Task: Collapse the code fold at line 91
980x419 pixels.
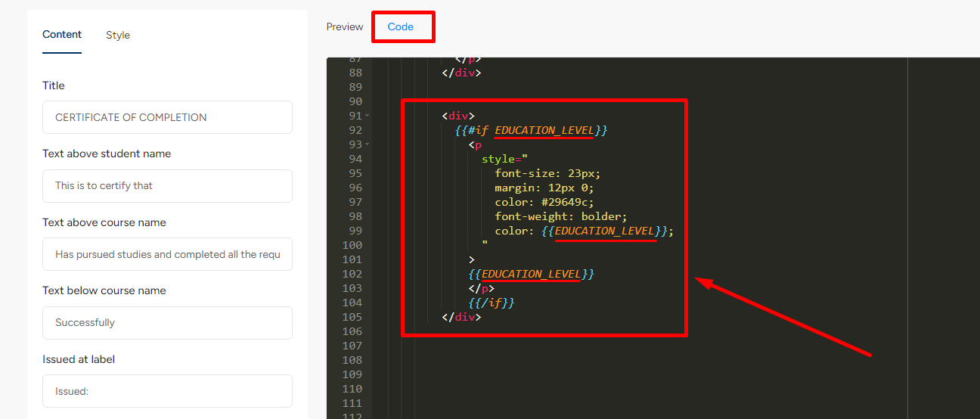Action: coord(367,116)
